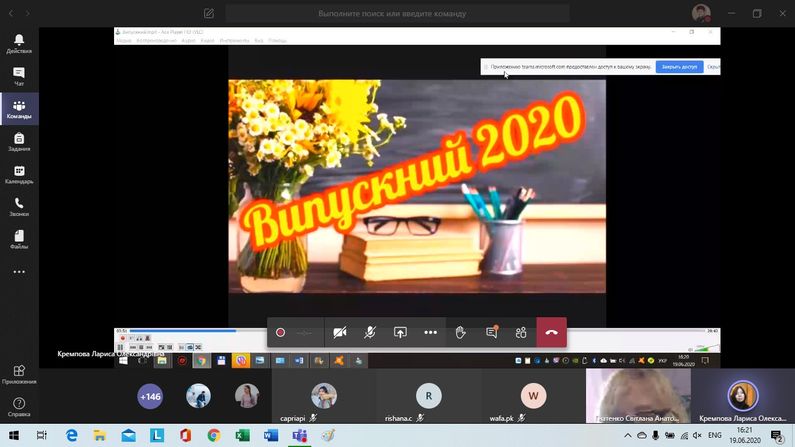Open the Office app from the taskbar
795x447 pixels.
tap(185, 435)
